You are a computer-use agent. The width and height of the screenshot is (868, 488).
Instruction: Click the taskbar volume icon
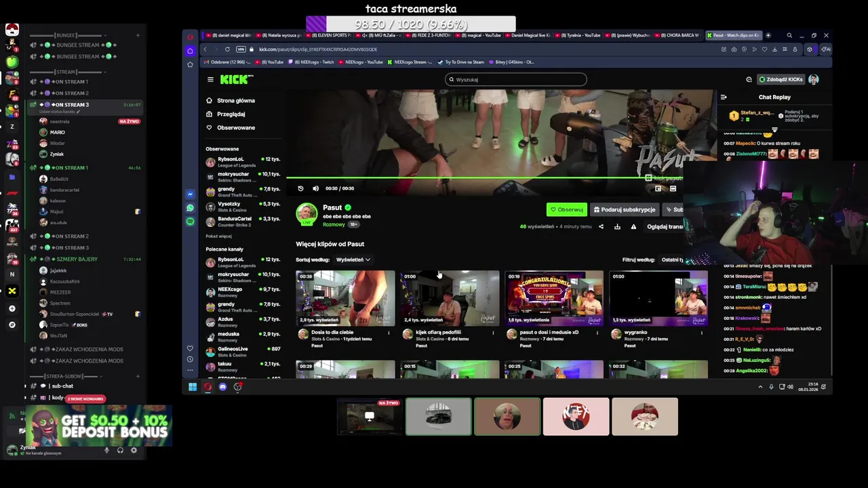(x=790, y=387)
